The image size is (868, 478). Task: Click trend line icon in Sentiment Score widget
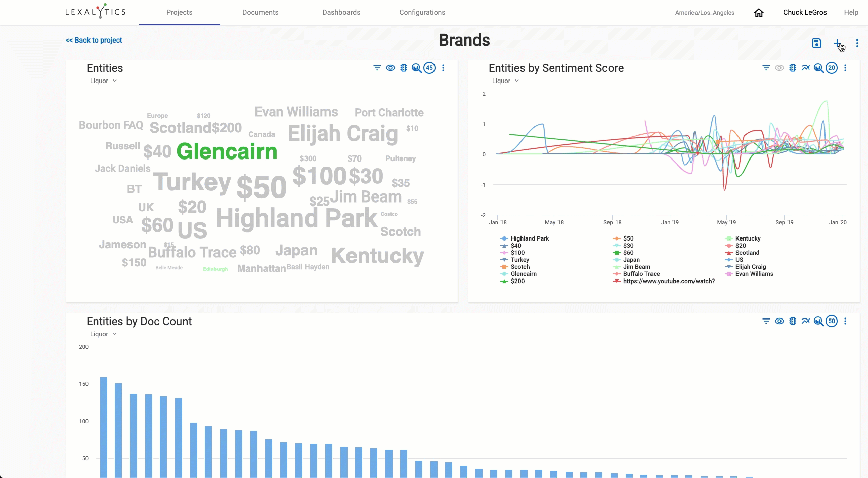pyautogui.click(x=806, y=68)
